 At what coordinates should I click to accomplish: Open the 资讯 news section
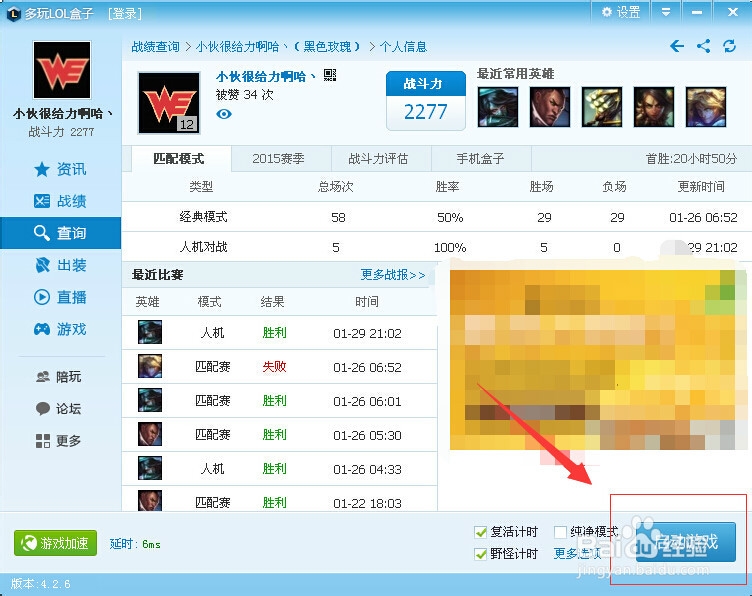[x=60, y=169]
